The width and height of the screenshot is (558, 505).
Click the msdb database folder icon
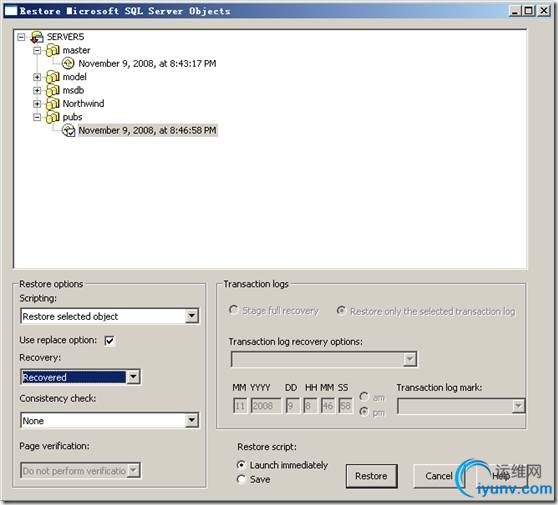point(53,90)
